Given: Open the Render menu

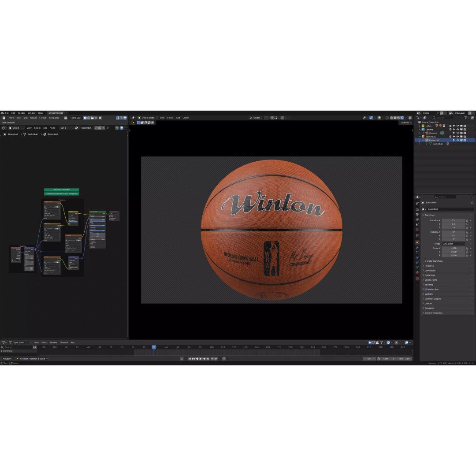Looking at the screenshot, I should (21, 113).
